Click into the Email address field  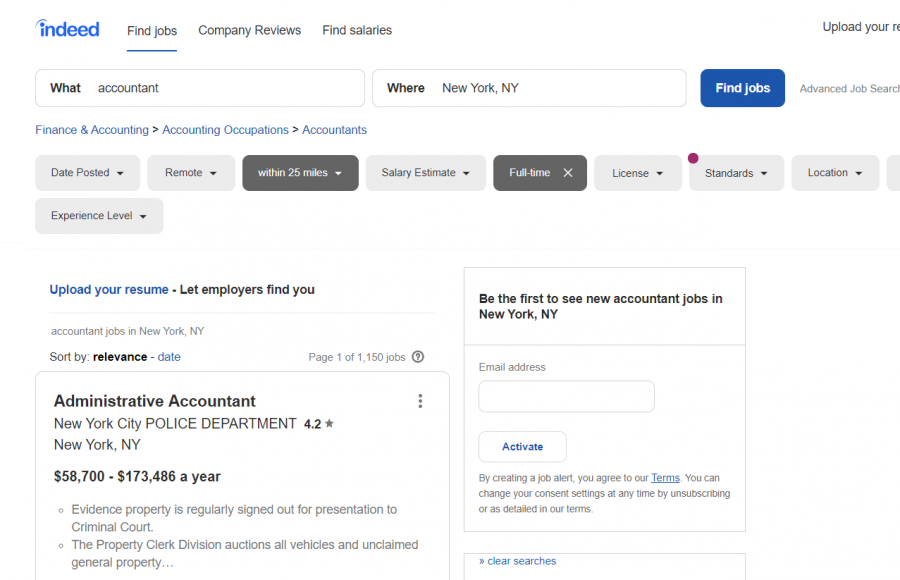coord(566,396)
